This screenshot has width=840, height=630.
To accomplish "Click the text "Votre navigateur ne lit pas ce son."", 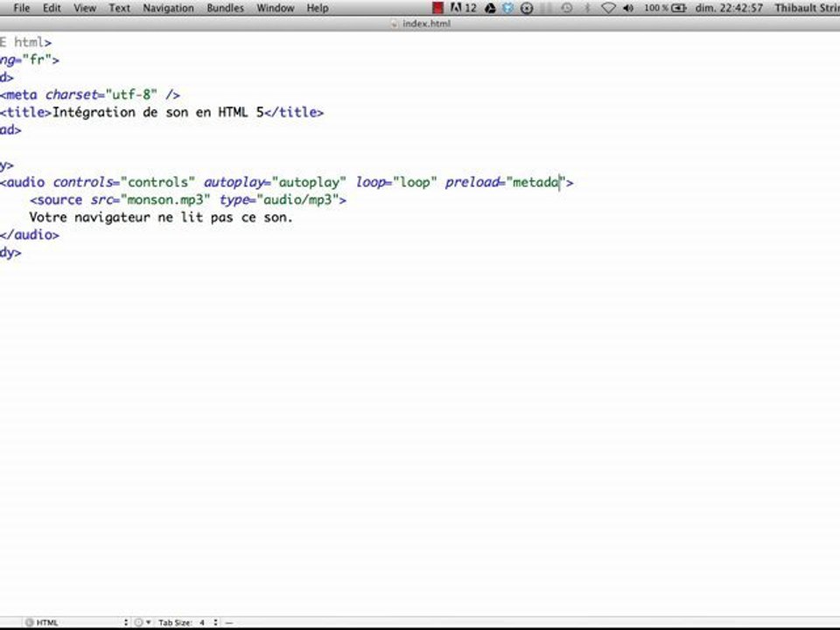I will click(x=161, y=218).
